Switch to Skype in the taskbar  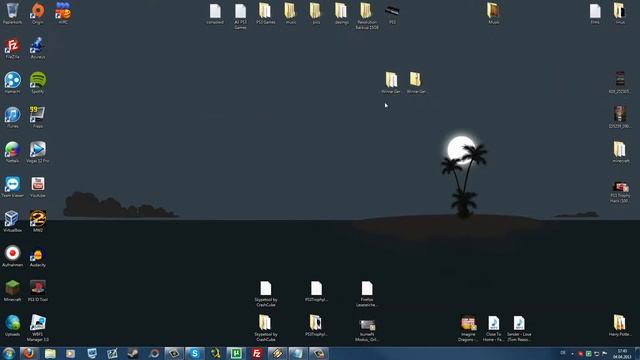(x=195, y=353)
